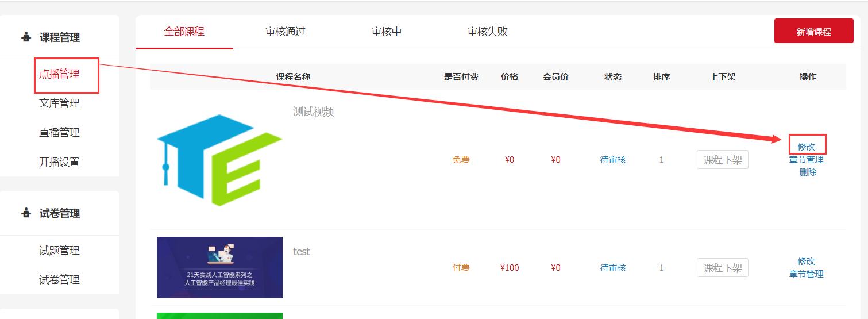Open 直播管理 in the sidebar
The height and width of the screenshot is (319, 868).
click(x=59, y=133)
